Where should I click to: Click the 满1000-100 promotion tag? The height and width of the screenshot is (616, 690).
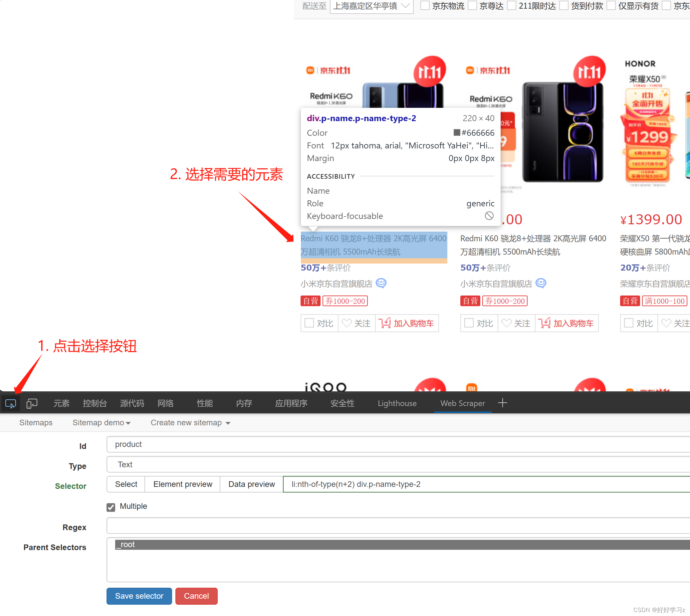tap(665, 301)
